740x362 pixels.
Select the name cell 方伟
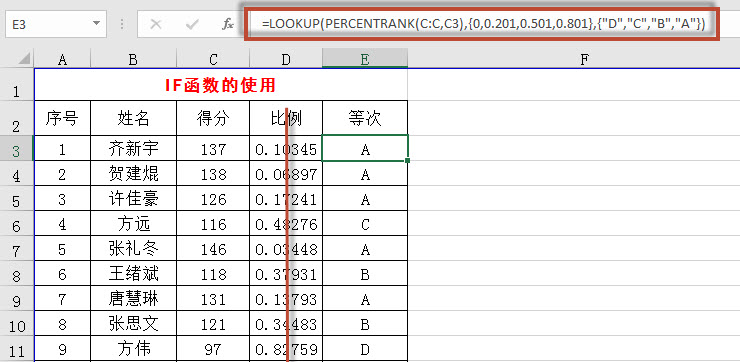(x=133, y=349)
